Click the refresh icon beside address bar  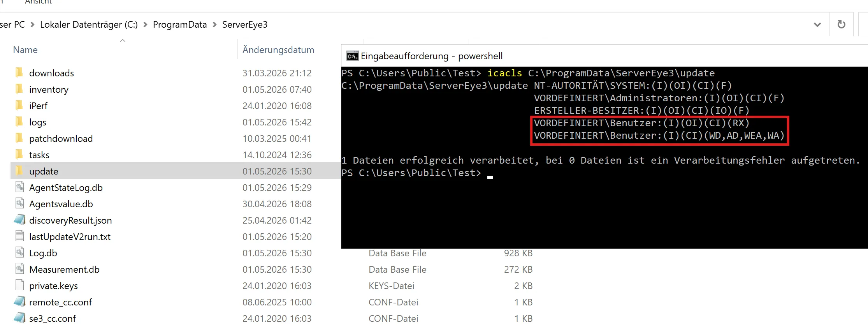[x=841, y=24]
